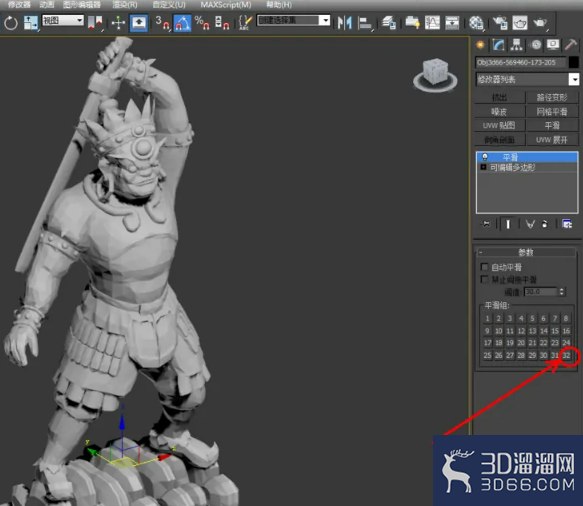
Task: Click Pin Stack icon
Action: tap(486, 224)
